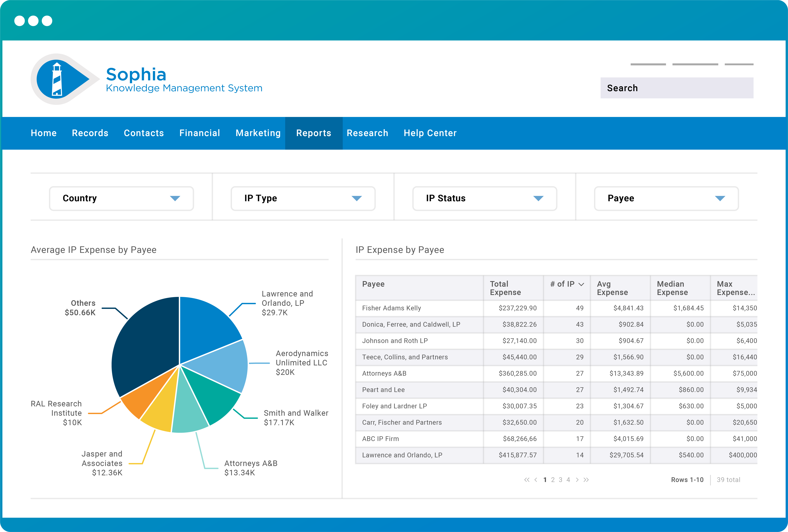Jump to last page arrow

click(x=586, y=480)
